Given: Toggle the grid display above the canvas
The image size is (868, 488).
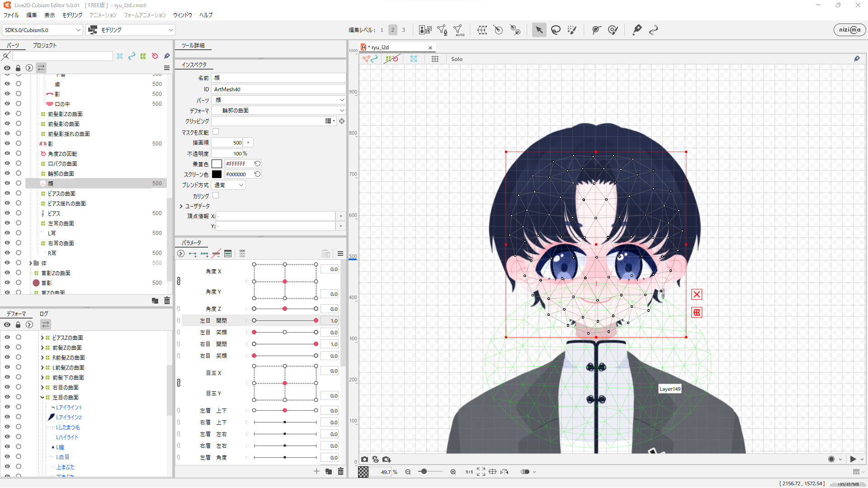Looking at the screenshot, I should (x=435, y=59).
